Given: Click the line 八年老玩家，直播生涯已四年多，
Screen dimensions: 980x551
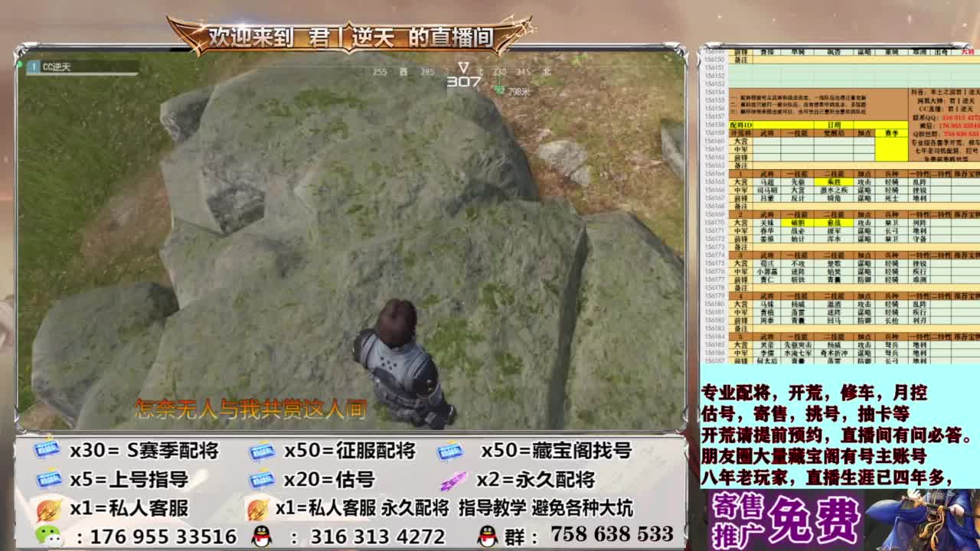Looking at the screenshot, I should pyautogui.click(x=828, y=478).
